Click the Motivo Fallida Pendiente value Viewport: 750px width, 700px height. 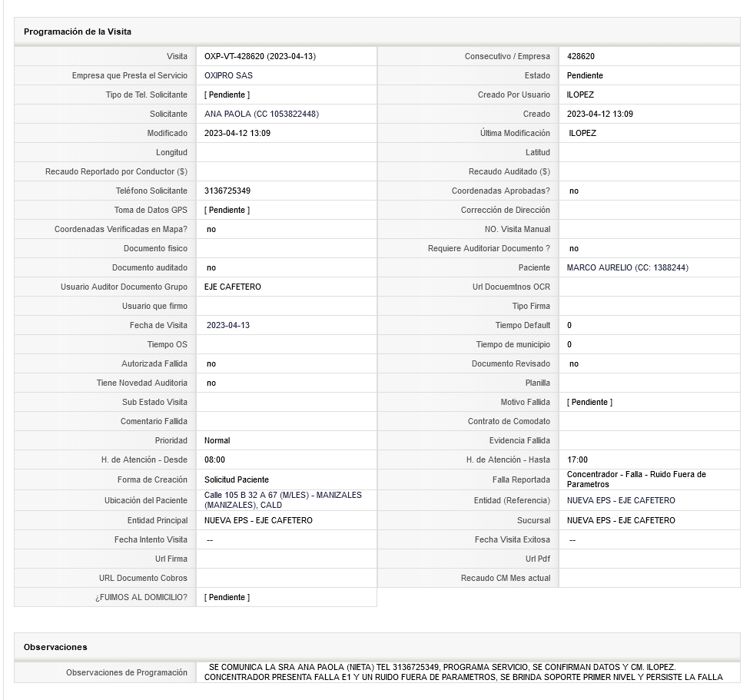[x=589, y=403]
